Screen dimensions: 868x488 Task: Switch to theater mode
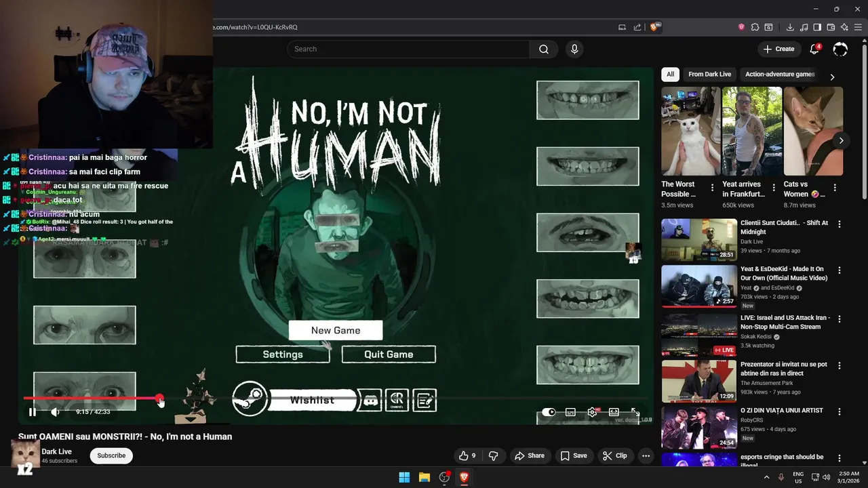tap(614, 412)
